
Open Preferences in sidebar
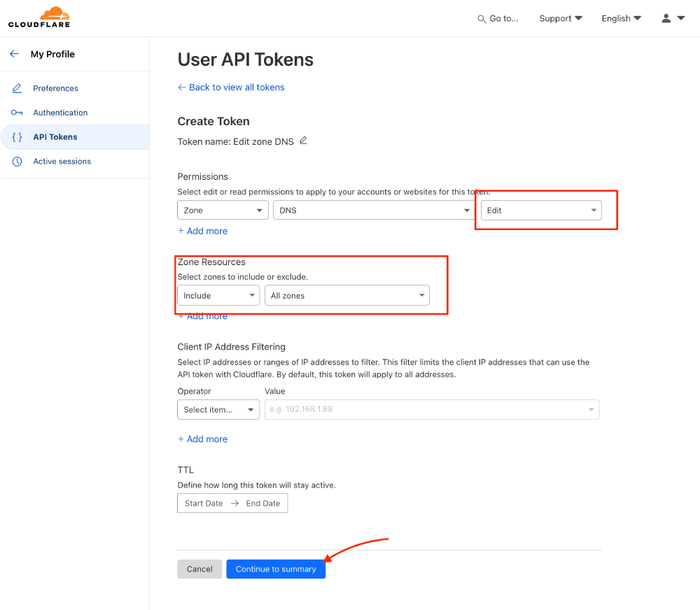point(55,88)
